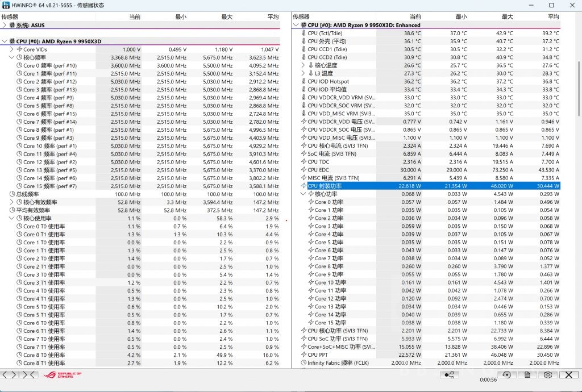
Task: Open sensor settings gear icon
Action: click(x=548, y=375)
